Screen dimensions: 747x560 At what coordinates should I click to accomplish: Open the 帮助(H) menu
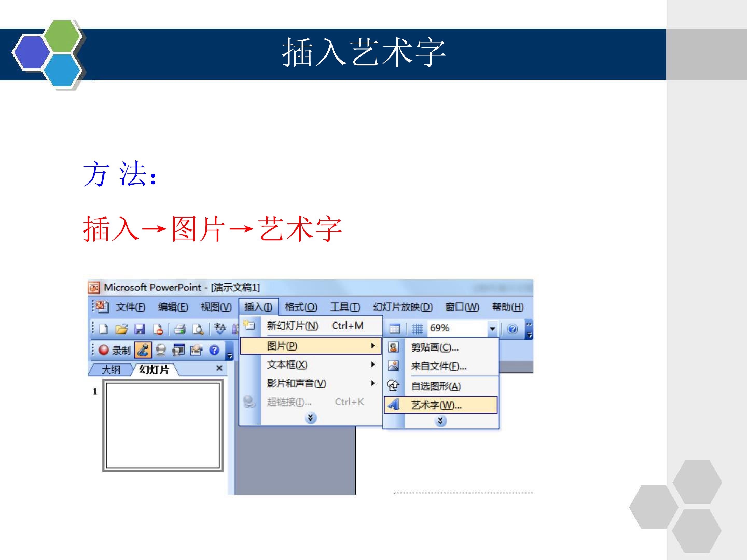pos(508,307)
